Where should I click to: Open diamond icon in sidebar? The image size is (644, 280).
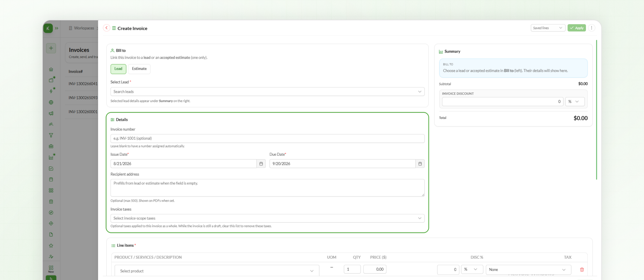point(51,223)
